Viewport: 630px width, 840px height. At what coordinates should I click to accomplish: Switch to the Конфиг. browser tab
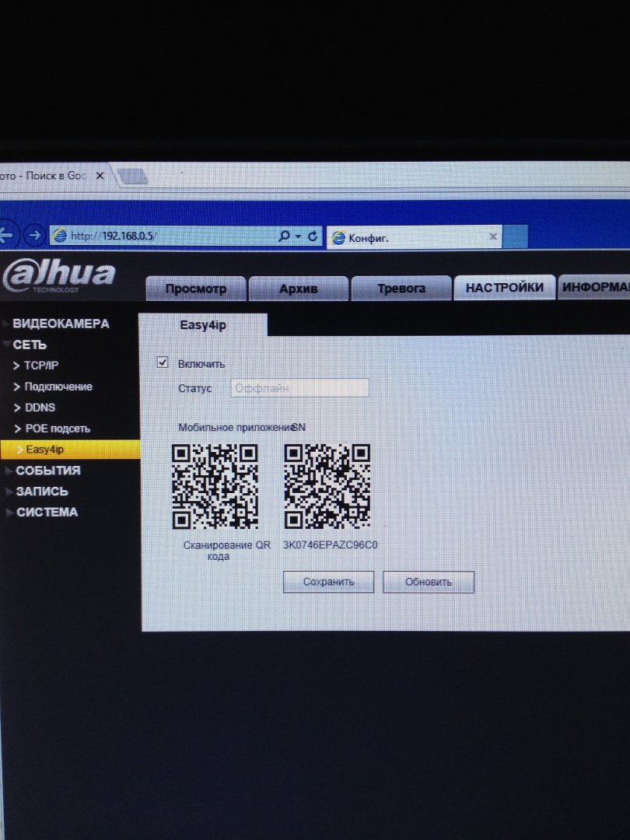[x=414, y=236]
